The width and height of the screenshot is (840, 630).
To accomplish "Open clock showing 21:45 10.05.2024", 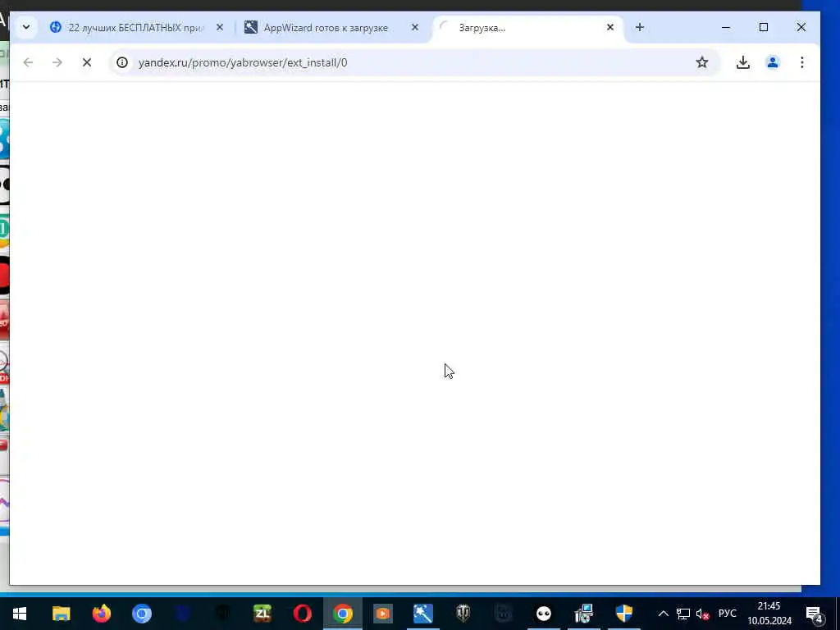I will click(769, 614).
